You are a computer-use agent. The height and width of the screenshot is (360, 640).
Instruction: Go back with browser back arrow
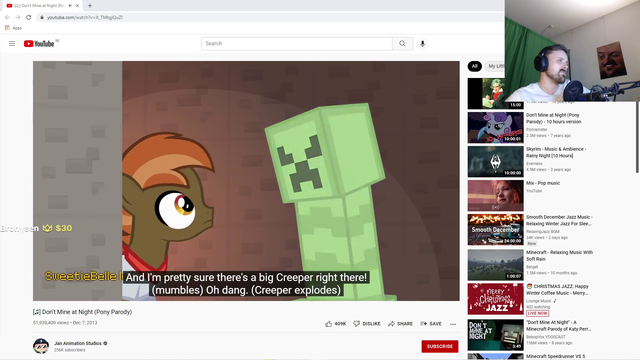point(7,17)
